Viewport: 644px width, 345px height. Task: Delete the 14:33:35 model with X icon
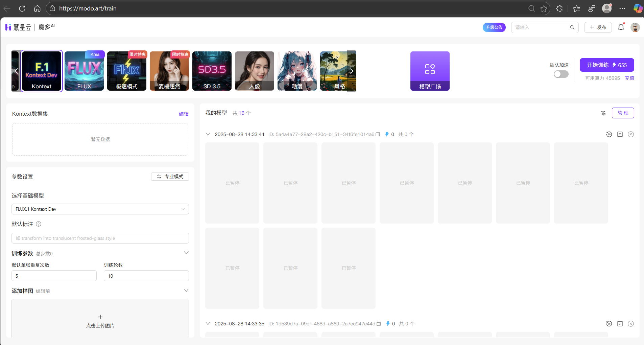pos(631,324)
